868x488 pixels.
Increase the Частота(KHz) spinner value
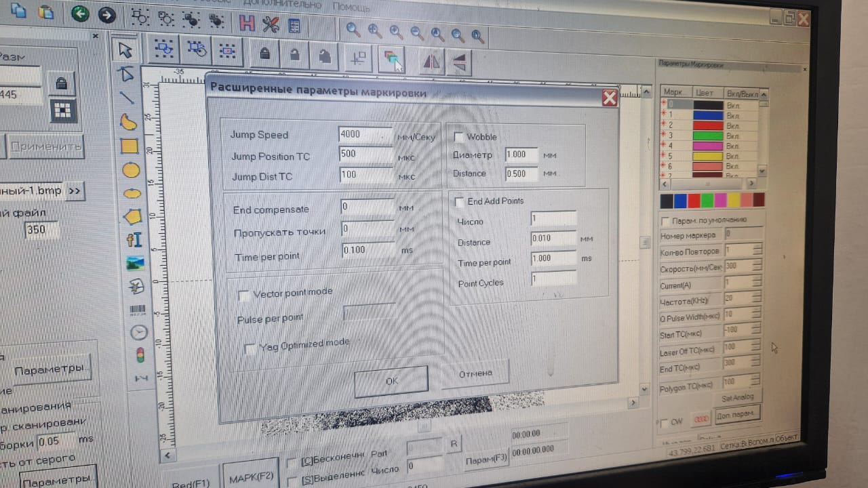point(757,294)
